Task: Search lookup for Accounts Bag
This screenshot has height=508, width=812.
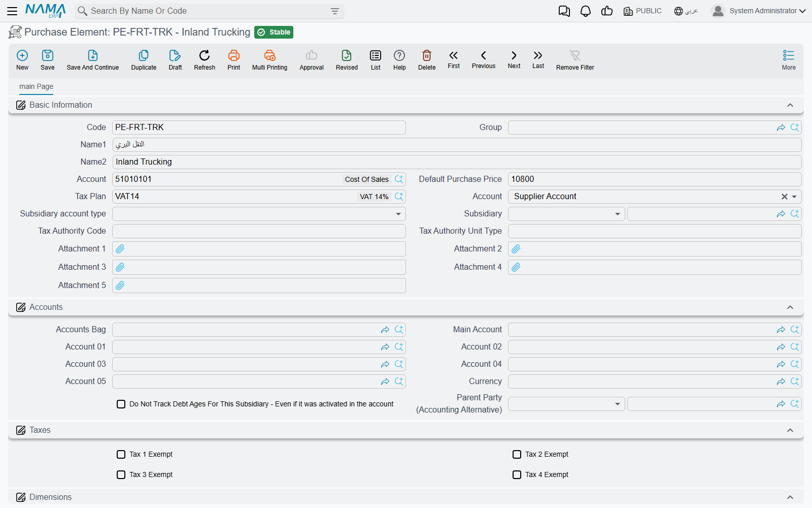Action: 399,330
